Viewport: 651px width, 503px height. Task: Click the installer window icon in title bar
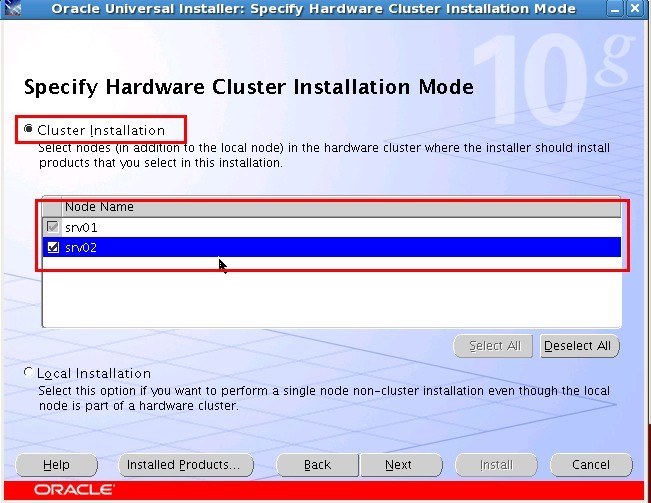pyautogui.click(x=12, y=8)
